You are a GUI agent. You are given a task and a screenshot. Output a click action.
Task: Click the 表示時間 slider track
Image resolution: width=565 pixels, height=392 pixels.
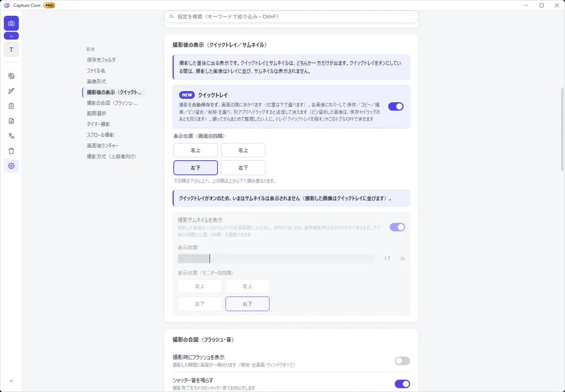276,259
